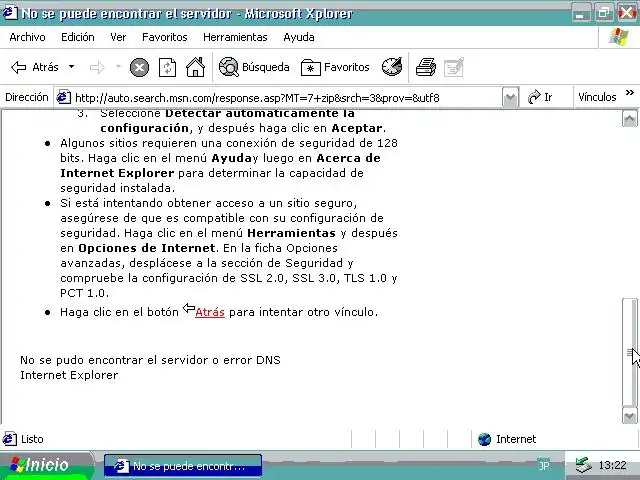Click the JP language indicator
The height and width of the screenshot is (480, 640).
point(544,465)
